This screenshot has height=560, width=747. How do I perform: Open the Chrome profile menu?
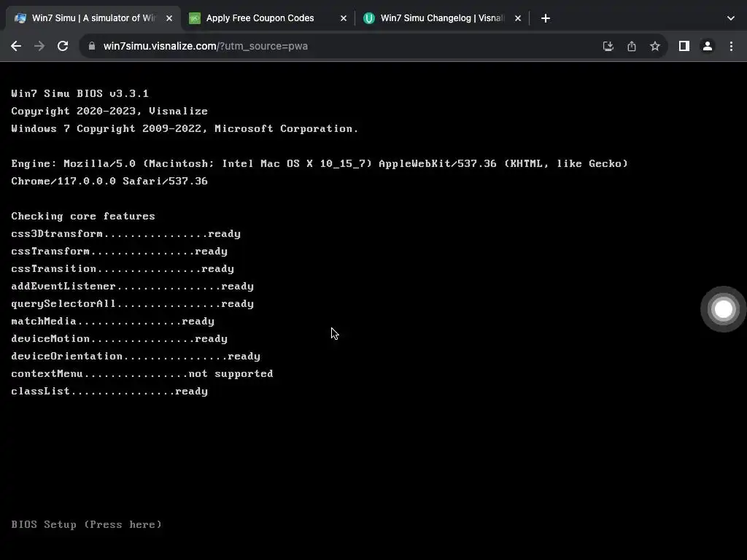tap(708, 46)
